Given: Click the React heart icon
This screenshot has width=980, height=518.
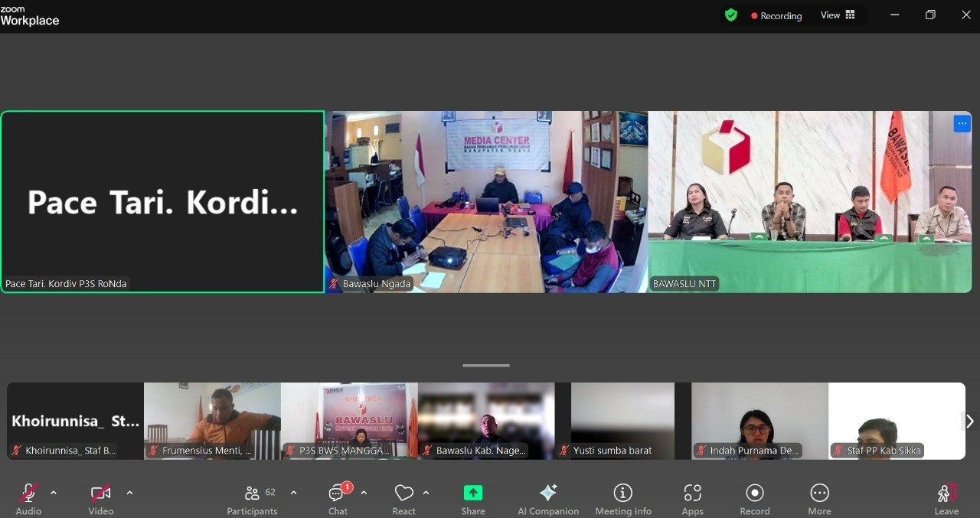Looking at the screenshot, I should (403, 494).
